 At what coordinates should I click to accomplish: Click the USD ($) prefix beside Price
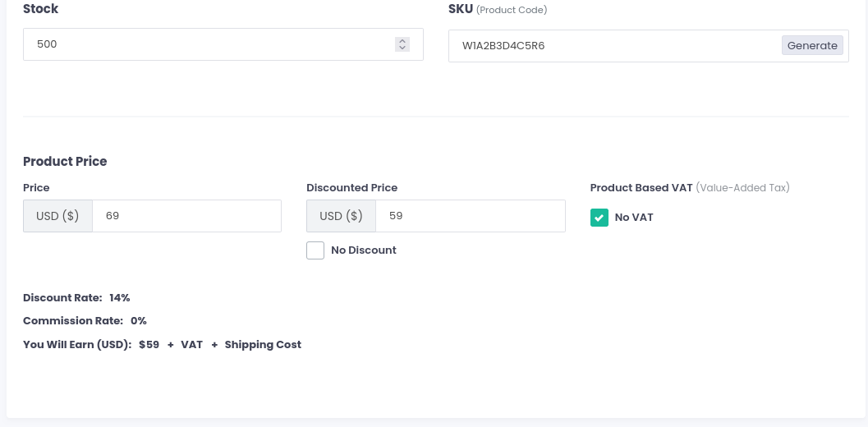coord(57,216)
